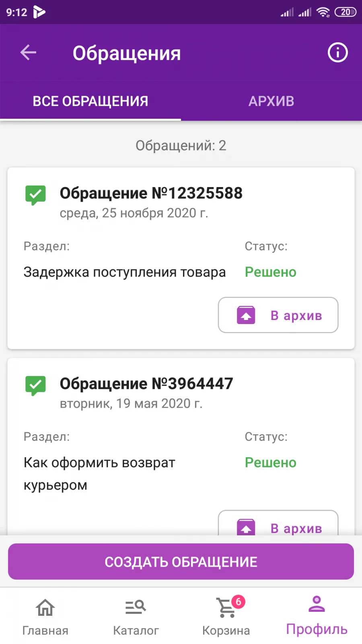
Task: Archive request №3964447 with В архив
Action: coord(278,523)
